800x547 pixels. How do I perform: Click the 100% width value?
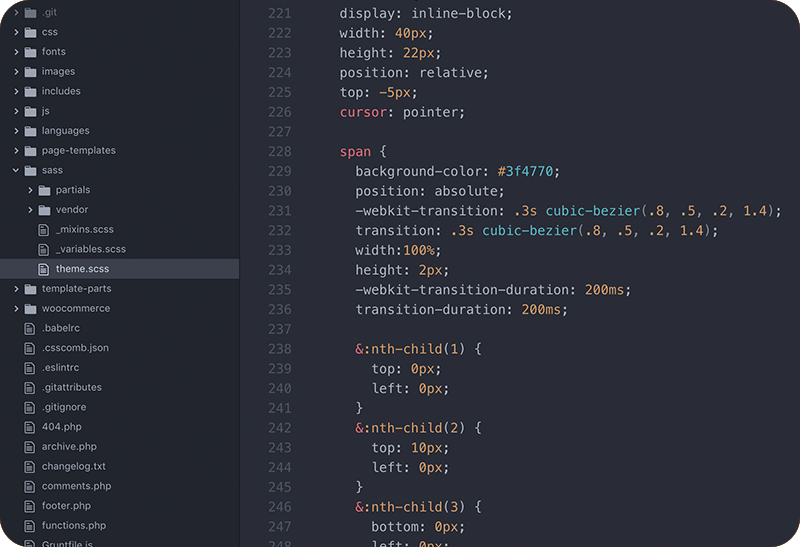coord(418,251)
